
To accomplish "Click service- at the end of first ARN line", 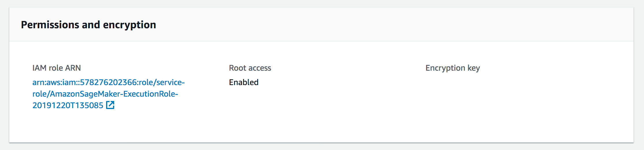I will tap(171, 82).
